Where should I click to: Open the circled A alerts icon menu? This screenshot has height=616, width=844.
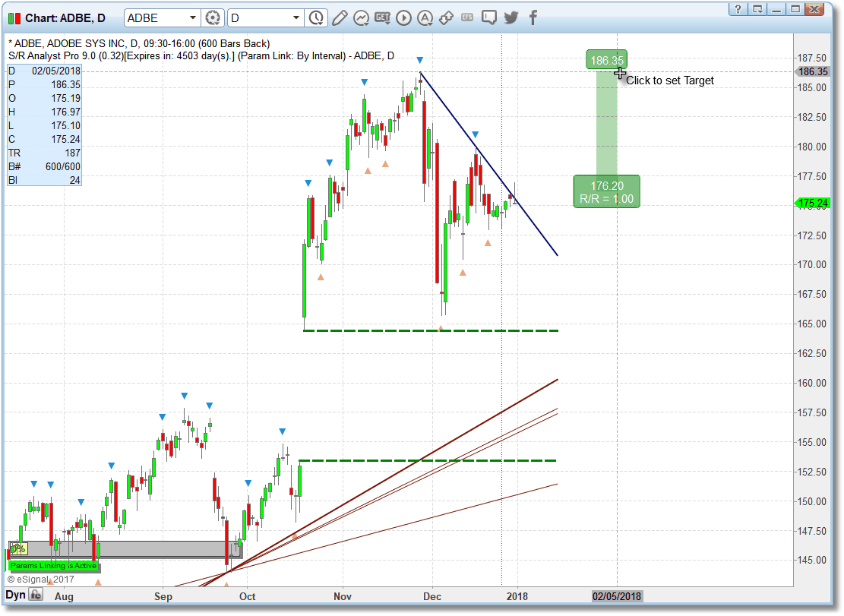tap(425, 17)
